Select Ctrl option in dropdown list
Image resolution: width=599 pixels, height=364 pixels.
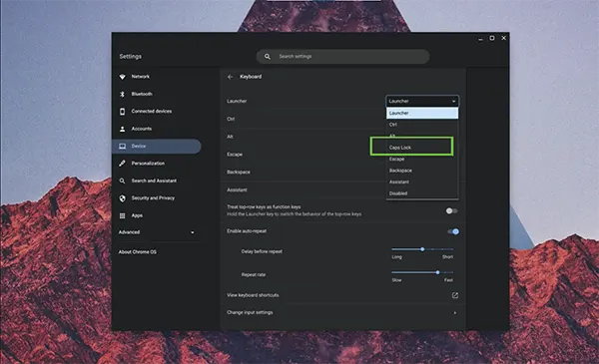pos(422,125)
